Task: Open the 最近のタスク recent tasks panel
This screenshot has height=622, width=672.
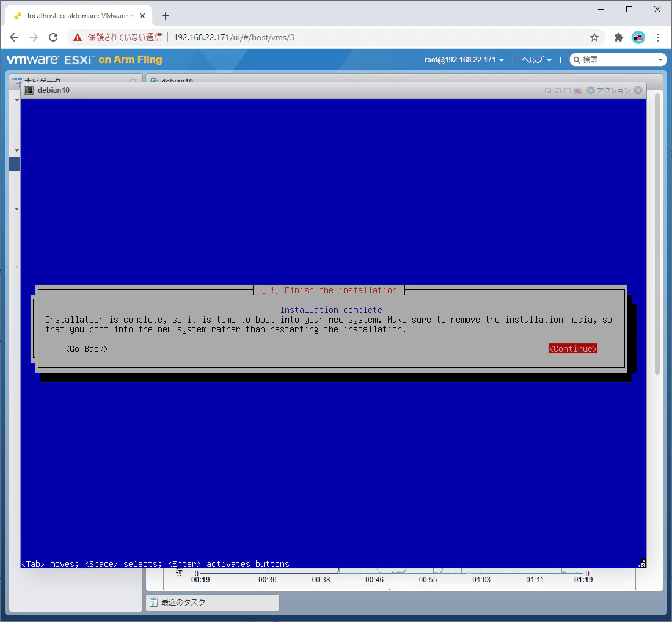Action: click(213, 602)
